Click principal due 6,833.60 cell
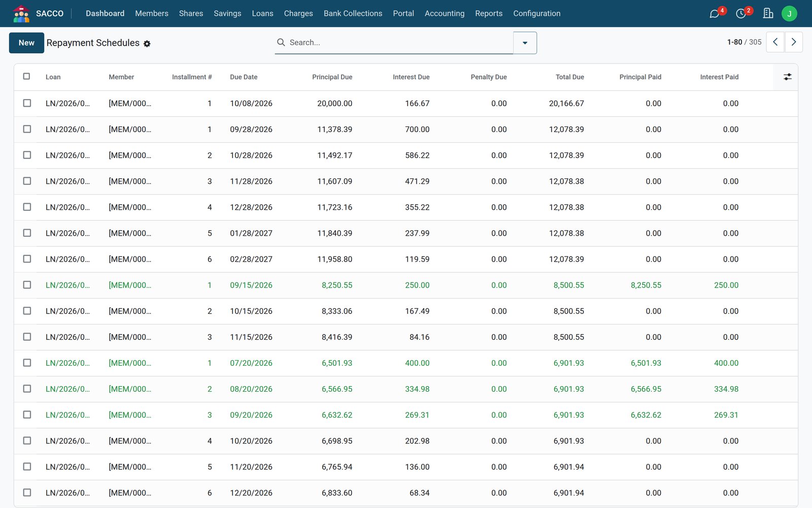Viewport: 812px width, 508px height. (337, 493)
